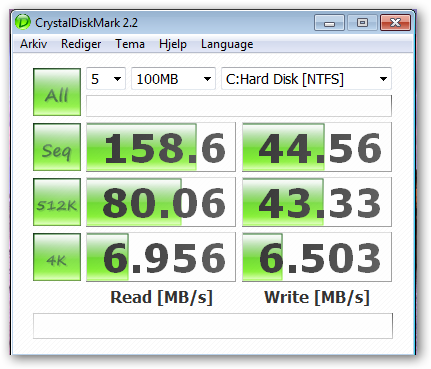This screenshot has width=431, height=369.
Task: Start the Seq sequential test
Action: coord(57,147)
